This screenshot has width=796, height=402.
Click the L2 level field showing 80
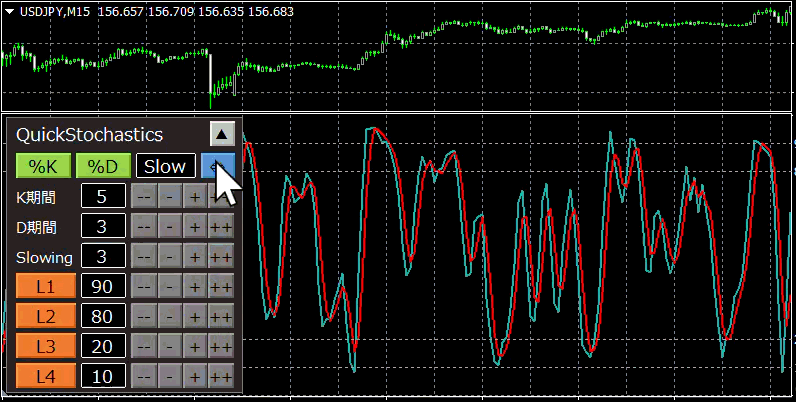(x=103, y=316)
